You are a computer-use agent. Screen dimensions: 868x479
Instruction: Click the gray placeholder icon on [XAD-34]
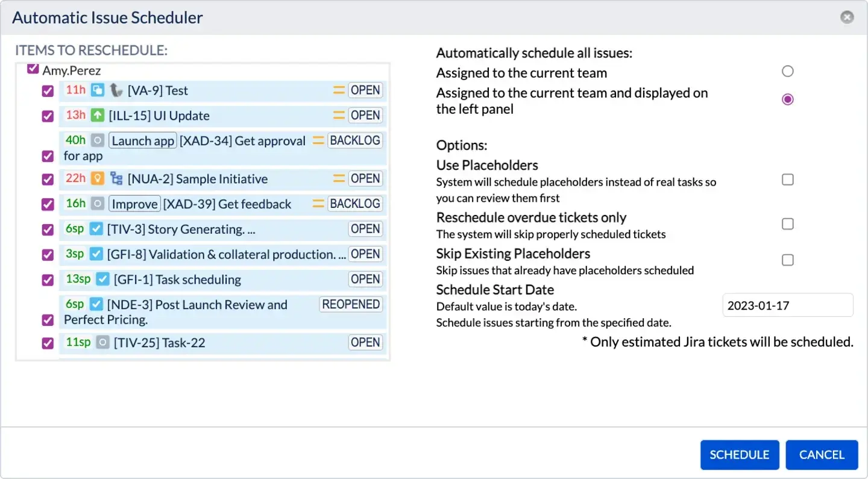pos(98,140)
